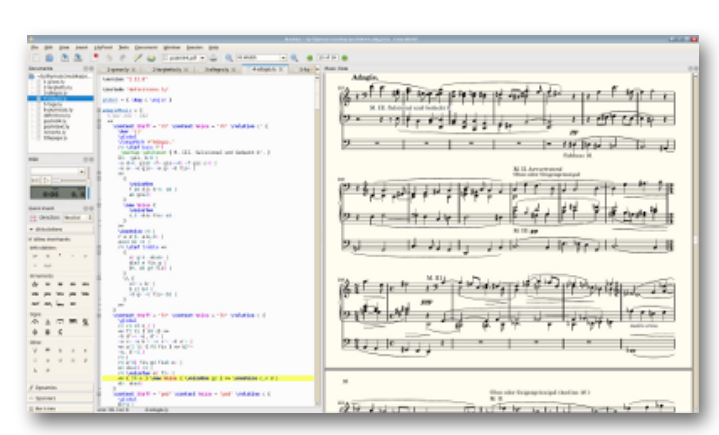Close the 2-larghetto.ly tab
The width and height of the screenshot is (719, 435).
(186, 69)
